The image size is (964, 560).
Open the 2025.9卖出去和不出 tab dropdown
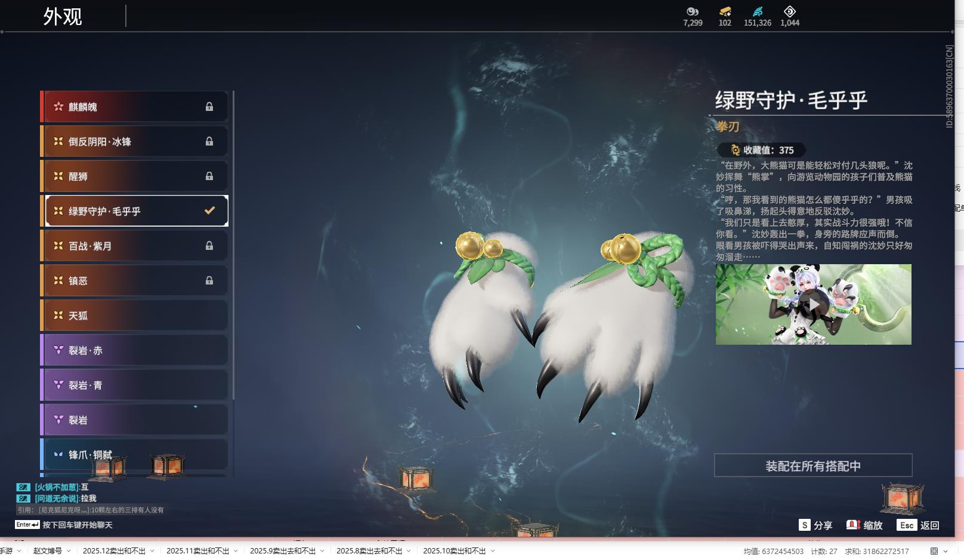322,551
